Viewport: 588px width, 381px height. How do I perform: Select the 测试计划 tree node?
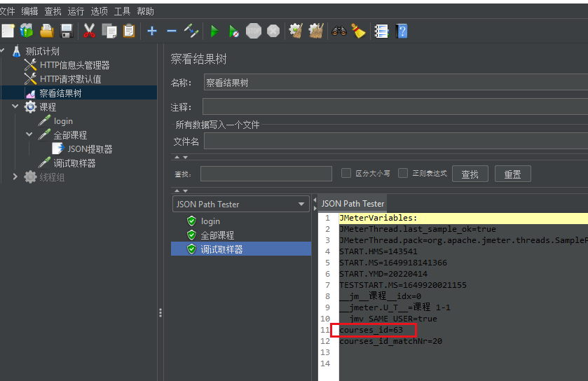tap(42, 51)
